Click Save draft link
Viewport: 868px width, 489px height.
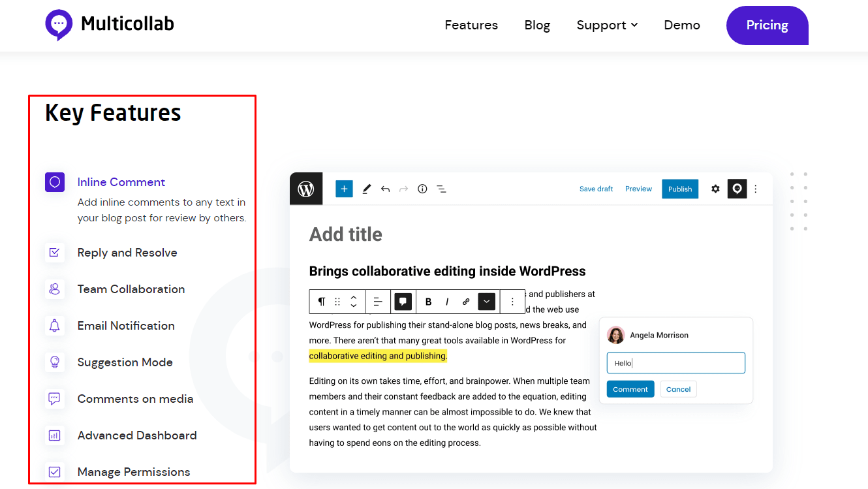coord(596,189)
